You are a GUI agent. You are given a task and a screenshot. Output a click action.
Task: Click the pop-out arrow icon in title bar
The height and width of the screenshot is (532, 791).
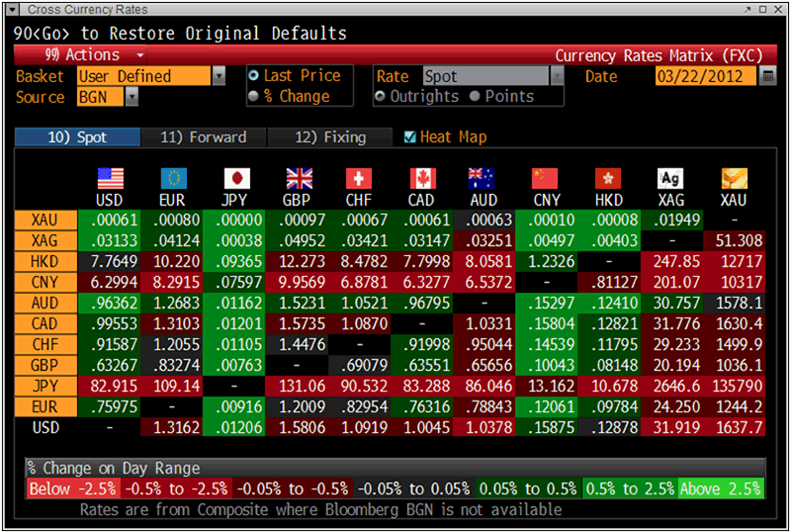tap(747, 9)
